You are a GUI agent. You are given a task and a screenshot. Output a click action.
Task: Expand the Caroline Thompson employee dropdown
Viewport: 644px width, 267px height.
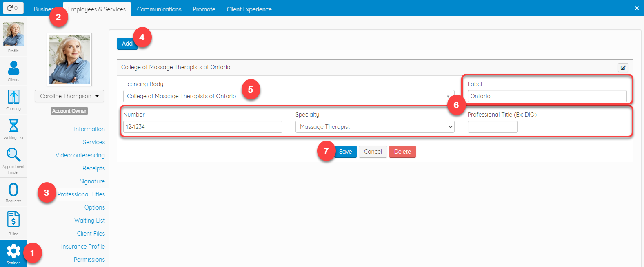(69, 96)
